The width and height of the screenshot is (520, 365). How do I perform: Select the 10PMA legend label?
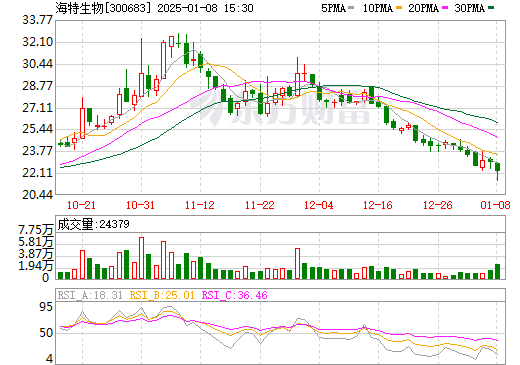click(x=378, y=8)
